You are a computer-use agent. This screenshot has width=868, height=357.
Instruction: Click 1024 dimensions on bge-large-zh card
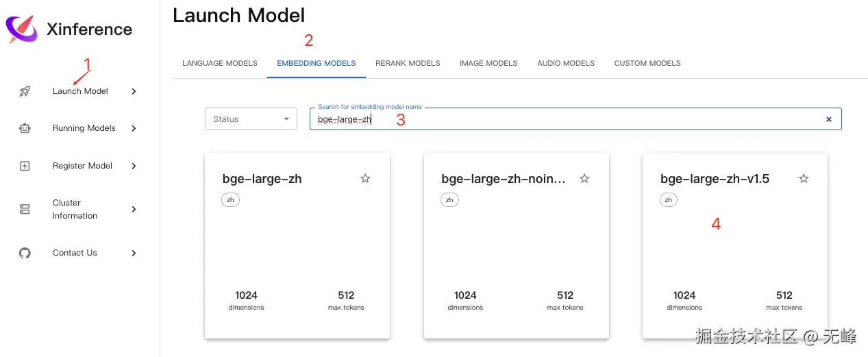(247, 301)
